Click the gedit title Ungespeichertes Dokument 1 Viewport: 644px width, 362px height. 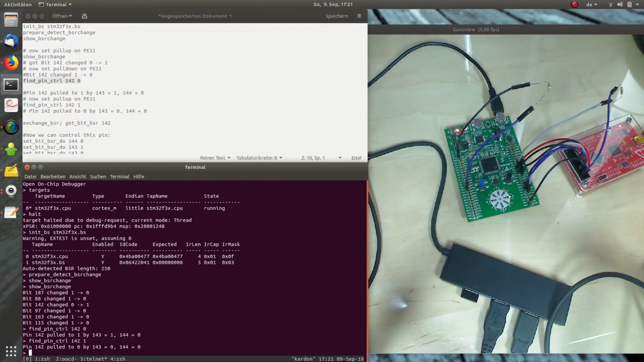(195, 16)
